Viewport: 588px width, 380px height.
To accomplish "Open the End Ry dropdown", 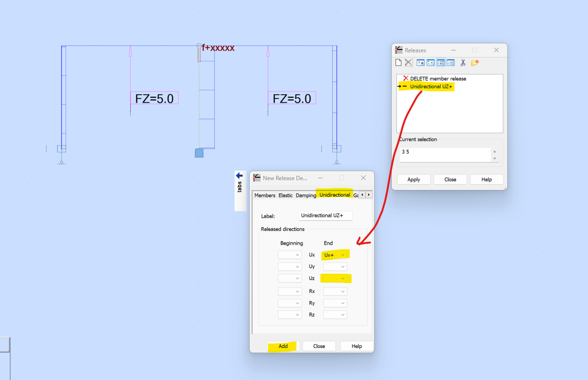I will [335, 303].
